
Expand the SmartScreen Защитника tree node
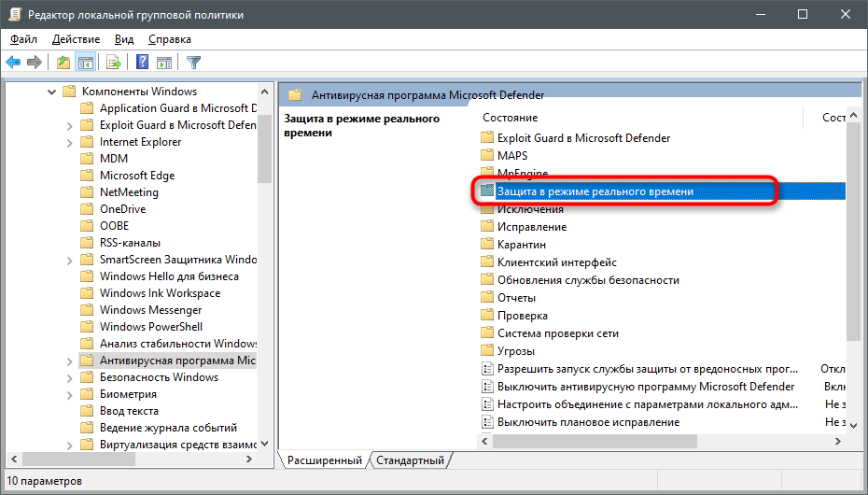[69, 261]
